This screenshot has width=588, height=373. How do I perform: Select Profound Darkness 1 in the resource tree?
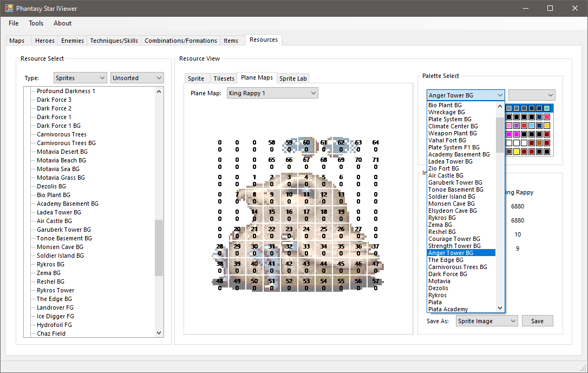[66, 91]
